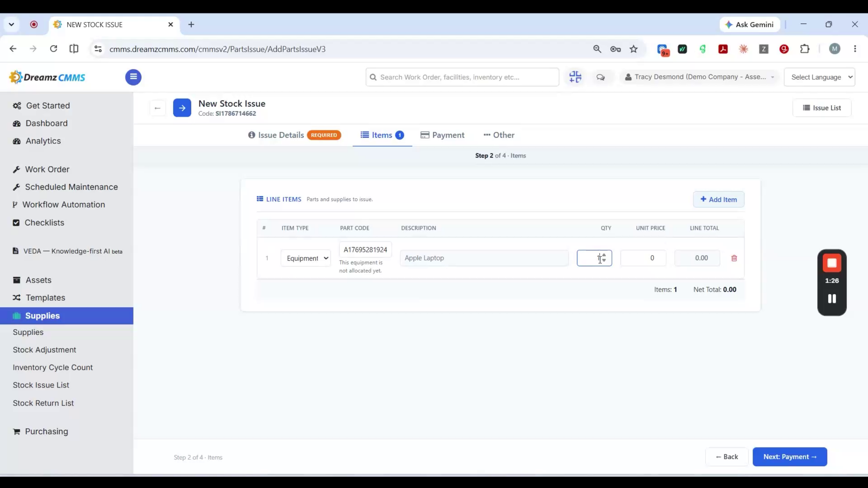Click the Part Code field A17695281924

coord(365,250)
